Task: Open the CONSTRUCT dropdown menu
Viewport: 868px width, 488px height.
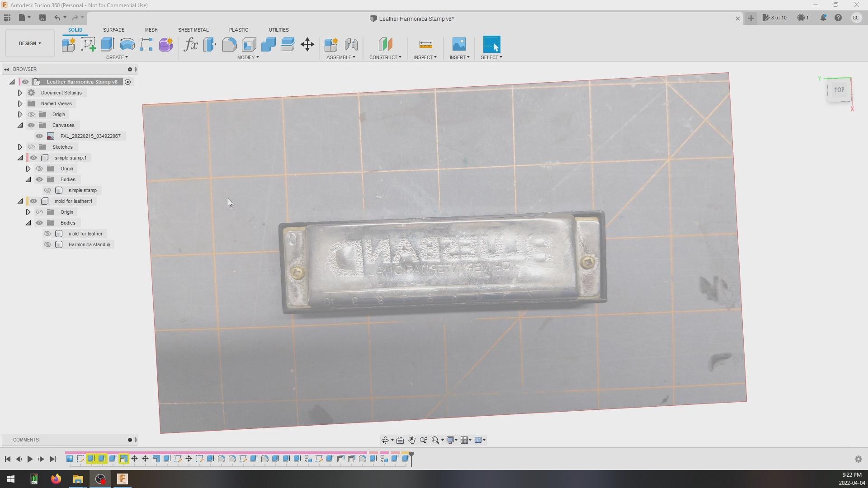Action: tap(385, 57)
